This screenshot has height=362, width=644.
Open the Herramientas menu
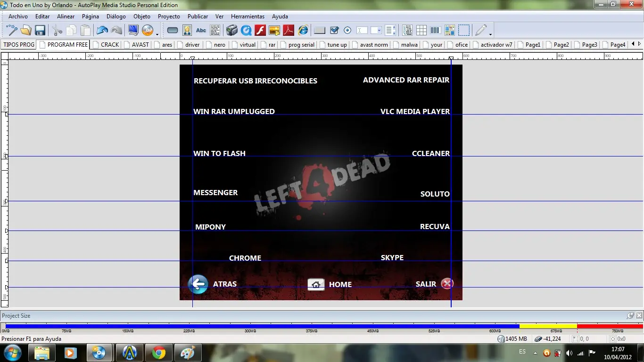(x=248, y=16)
